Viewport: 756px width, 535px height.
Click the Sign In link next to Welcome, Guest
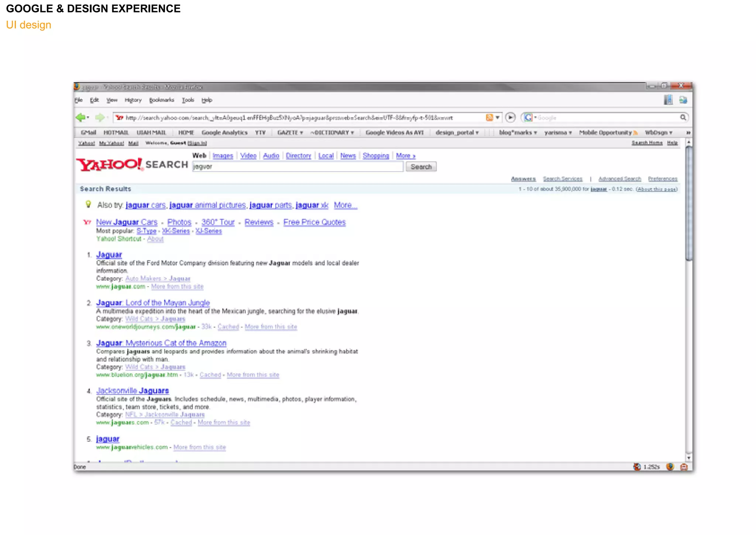tap(197, 143)
